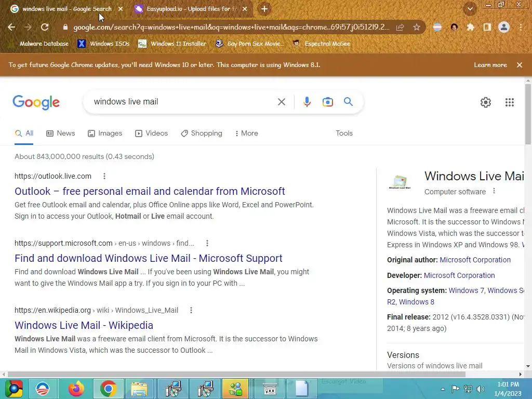This screenshot has height=399, width=532.
Task: Select the Shopping search tab
Action: click(202, 134)
